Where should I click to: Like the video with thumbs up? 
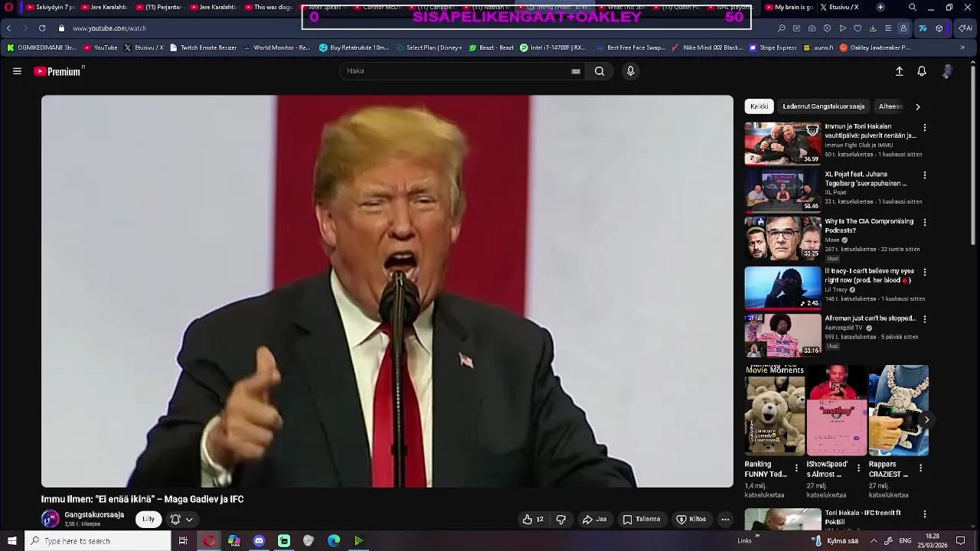point(533,519)
